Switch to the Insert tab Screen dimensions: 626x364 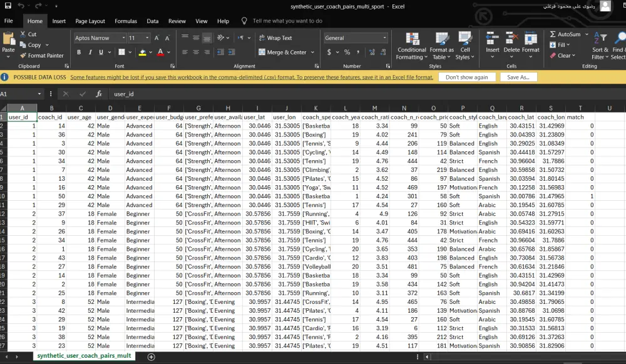(x=59, y=21)
